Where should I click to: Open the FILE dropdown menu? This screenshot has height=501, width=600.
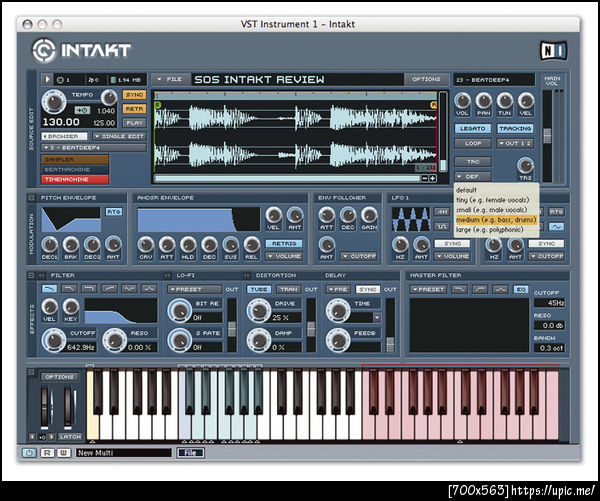[170, 79]
